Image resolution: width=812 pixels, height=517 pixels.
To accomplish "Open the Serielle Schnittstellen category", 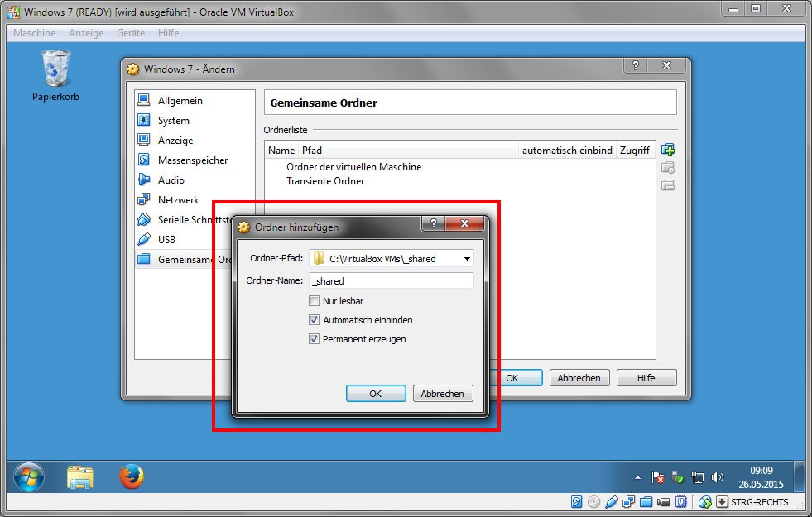I will coord(184,219).
